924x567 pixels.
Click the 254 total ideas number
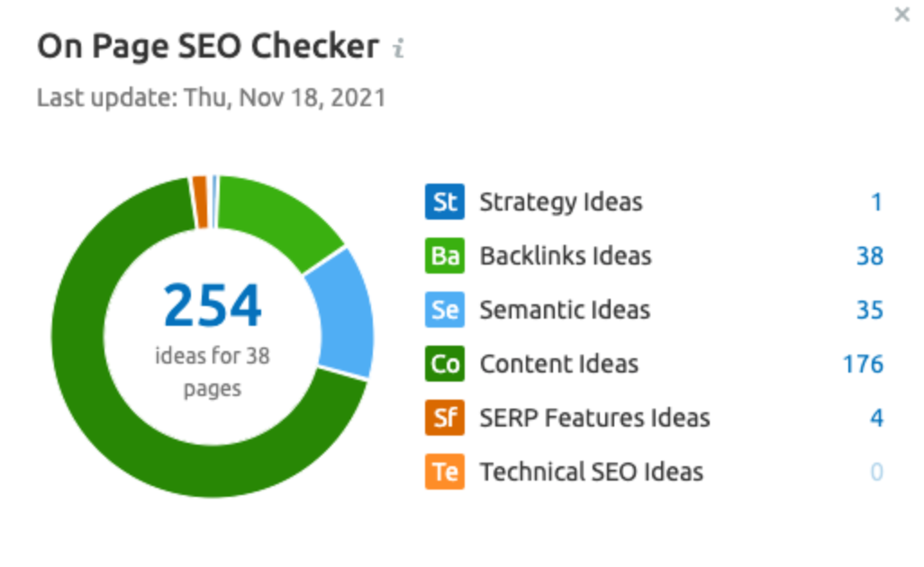tap(213, 305)
